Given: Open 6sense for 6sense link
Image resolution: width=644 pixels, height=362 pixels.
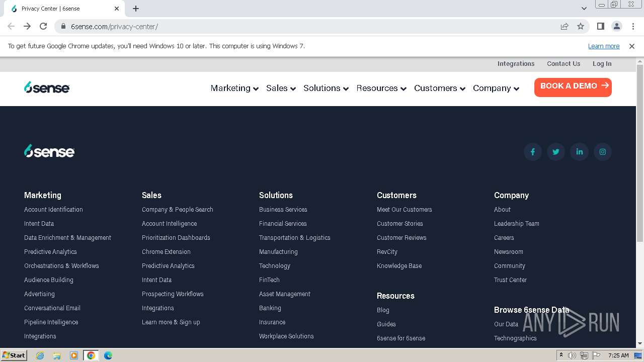Looking at the screenshot, I should pyautogui.click(x=401, y=338).
